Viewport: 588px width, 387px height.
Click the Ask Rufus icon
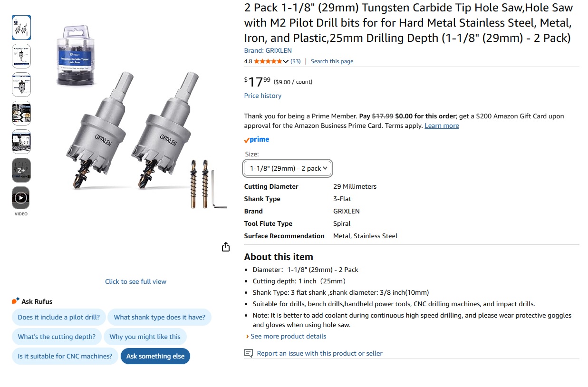click(16, 301)
